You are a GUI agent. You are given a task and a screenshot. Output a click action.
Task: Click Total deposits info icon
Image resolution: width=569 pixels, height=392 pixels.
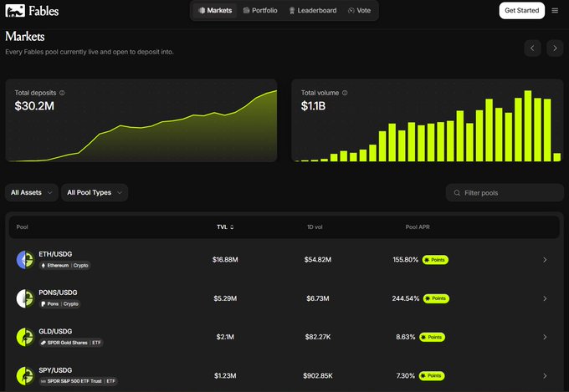point(62,93)
